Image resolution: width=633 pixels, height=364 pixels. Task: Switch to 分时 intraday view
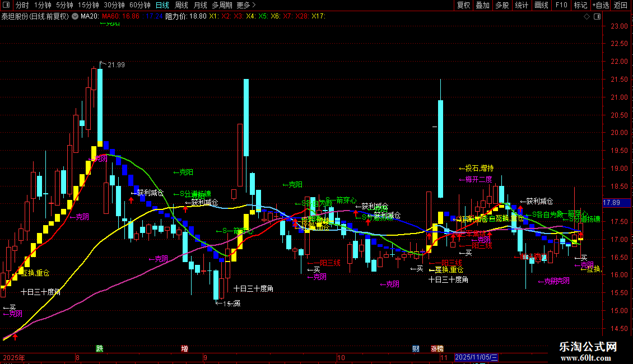click(22, 5)
